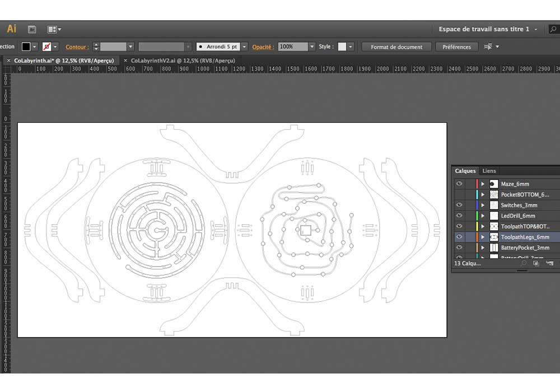Expand the LedDrill_6mm layer
Screen dimensions: 560x392
[x=483, y=216]
